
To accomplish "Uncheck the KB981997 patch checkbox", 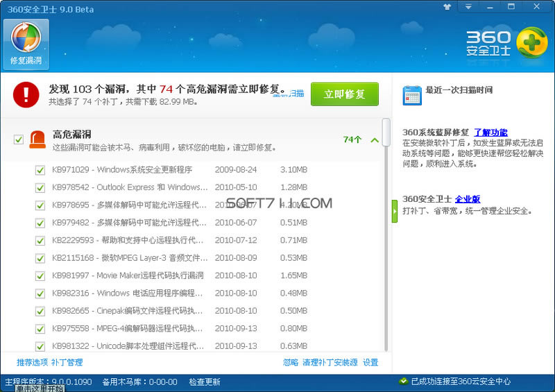I will [40, 276].
